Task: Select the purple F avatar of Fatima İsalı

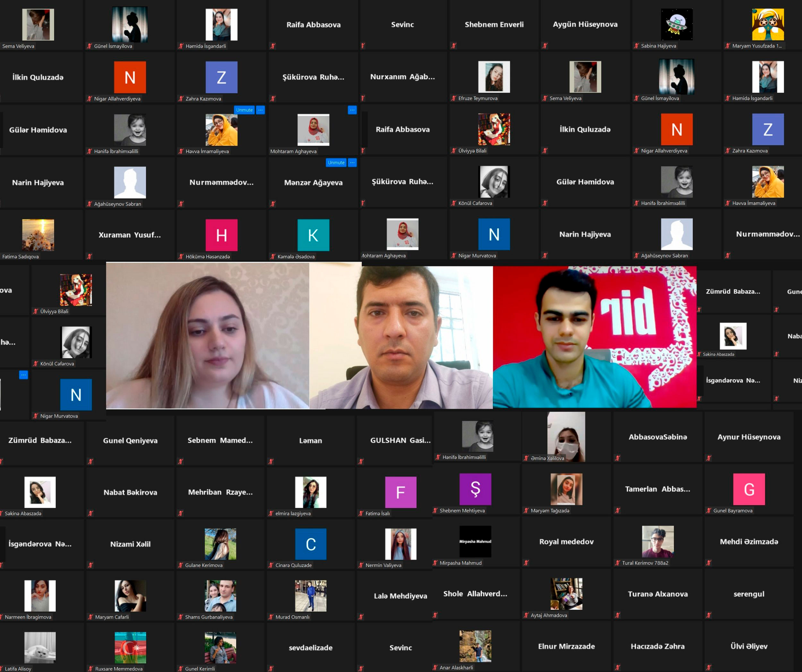Action: 401,492
